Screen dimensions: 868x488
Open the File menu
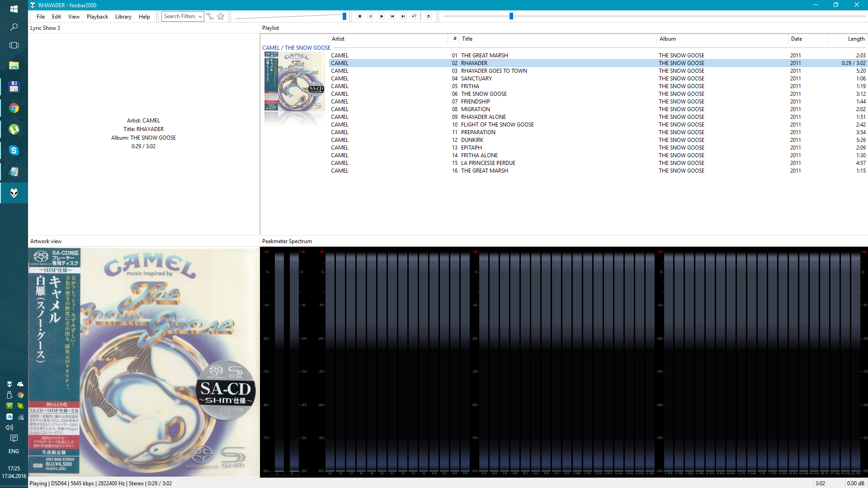(x=41, y=17)
